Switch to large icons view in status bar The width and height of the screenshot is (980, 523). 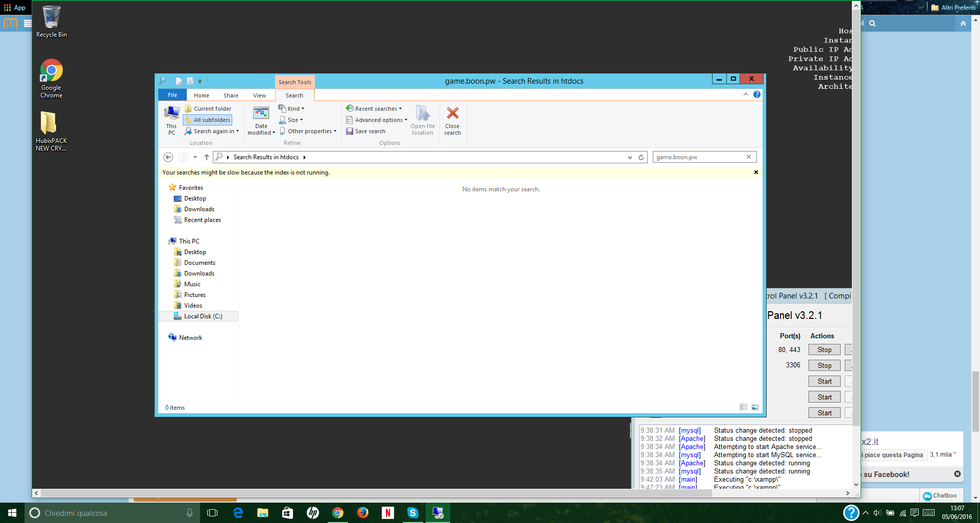point(755,407)
